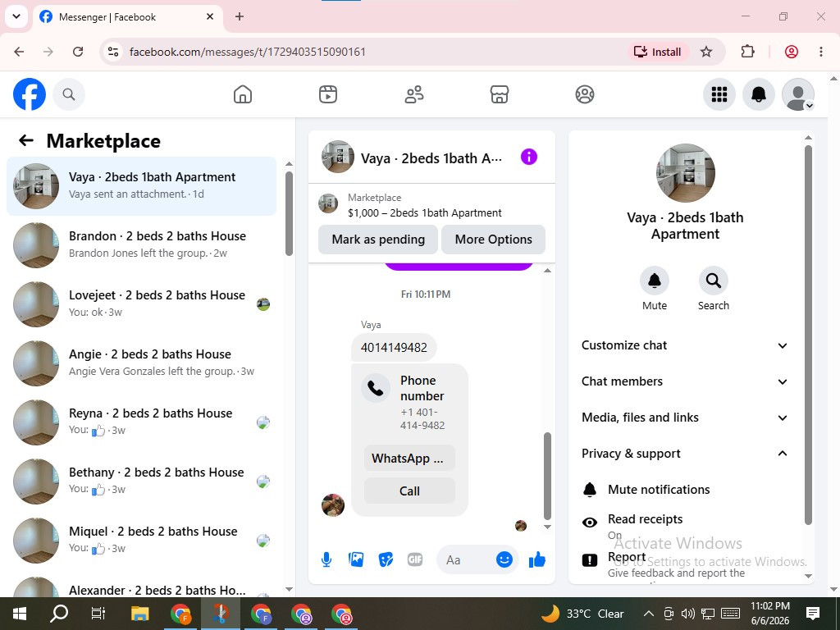The height and width of the screenshot is (630, 840).
Task: Click the browser address bar URL
Action: tap(248, 52)
